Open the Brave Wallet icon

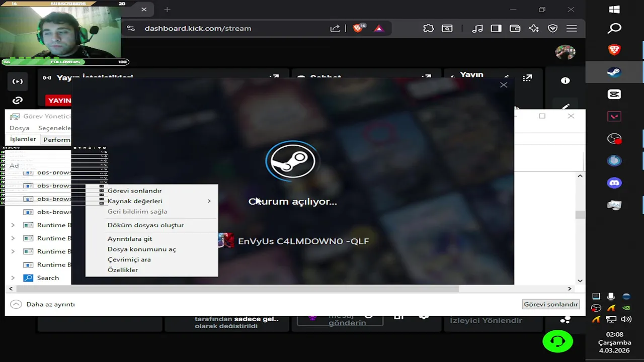(515, 29)
